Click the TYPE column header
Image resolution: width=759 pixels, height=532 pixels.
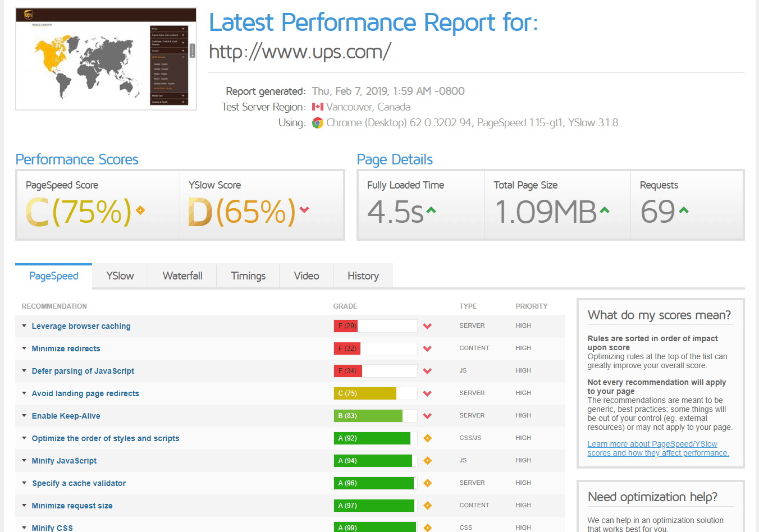(x=468, y=306)
